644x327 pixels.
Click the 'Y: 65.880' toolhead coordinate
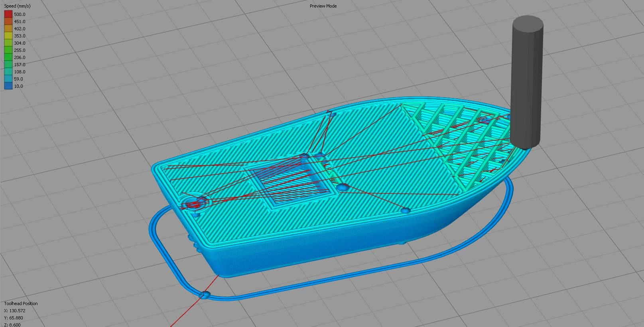pyautogui.click(x=14, y=318)
